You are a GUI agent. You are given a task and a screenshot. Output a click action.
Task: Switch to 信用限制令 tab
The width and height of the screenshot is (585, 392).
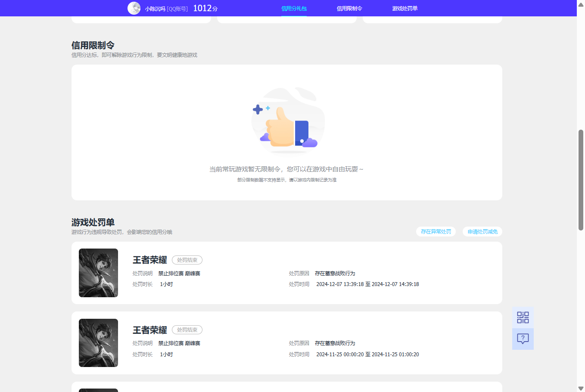pos(349,9)
